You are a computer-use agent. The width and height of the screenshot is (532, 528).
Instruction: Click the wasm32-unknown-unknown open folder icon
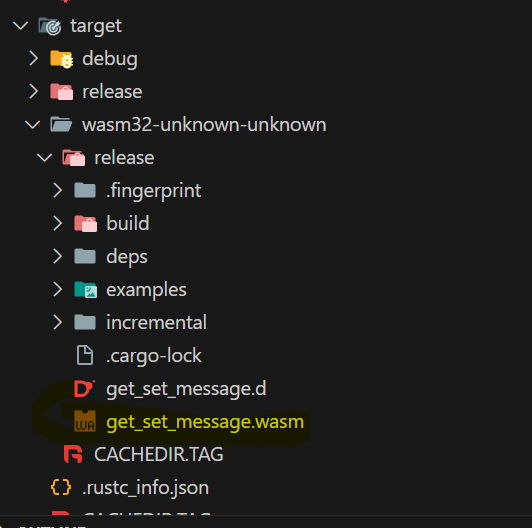click(x=61, y=124)
